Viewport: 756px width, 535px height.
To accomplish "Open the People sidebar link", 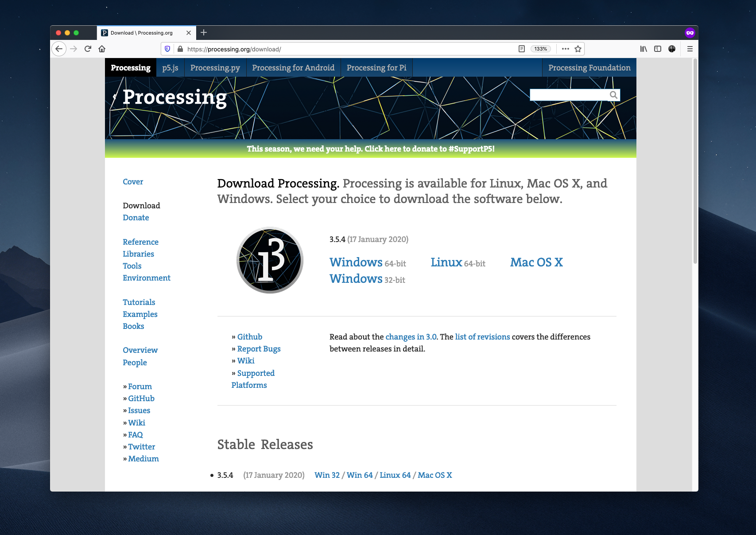I will [x=135, y=363].
